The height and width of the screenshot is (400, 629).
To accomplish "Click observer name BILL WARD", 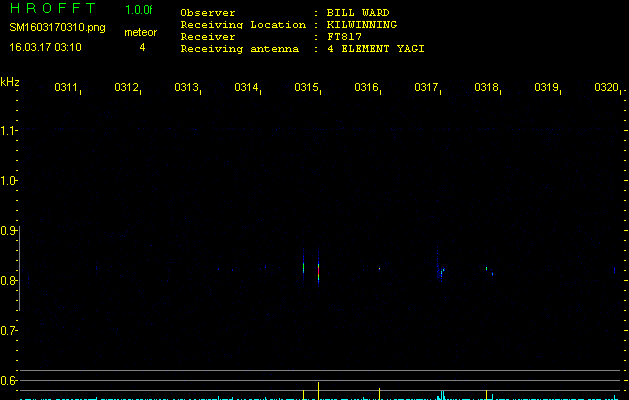I will coord(358,13).
